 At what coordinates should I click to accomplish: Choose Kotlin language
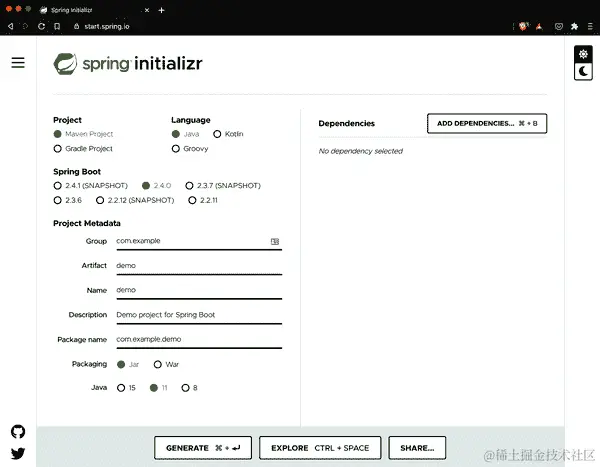pyautogui.click(x=228, y=134)
